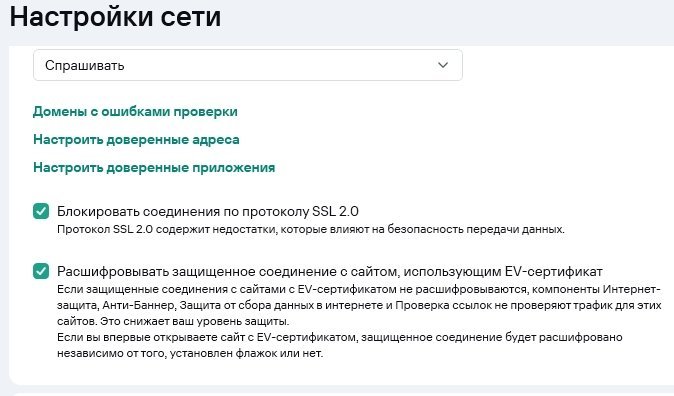The height and width of the screenshot is (396, 674).
Task: Click the line mentioning Анти-Баннер and Проверка ссылок
Action: tap(359, 305)
